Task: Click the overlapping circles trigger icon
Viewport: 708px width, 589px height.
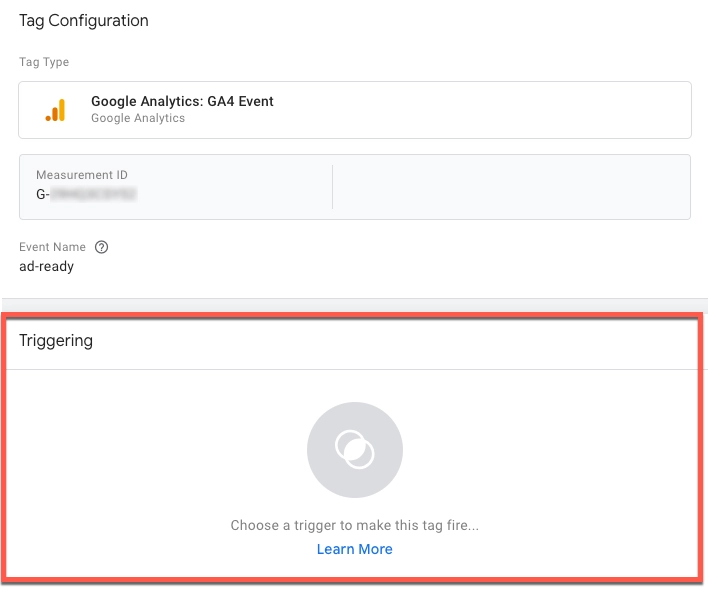Action: coord(354,450)
